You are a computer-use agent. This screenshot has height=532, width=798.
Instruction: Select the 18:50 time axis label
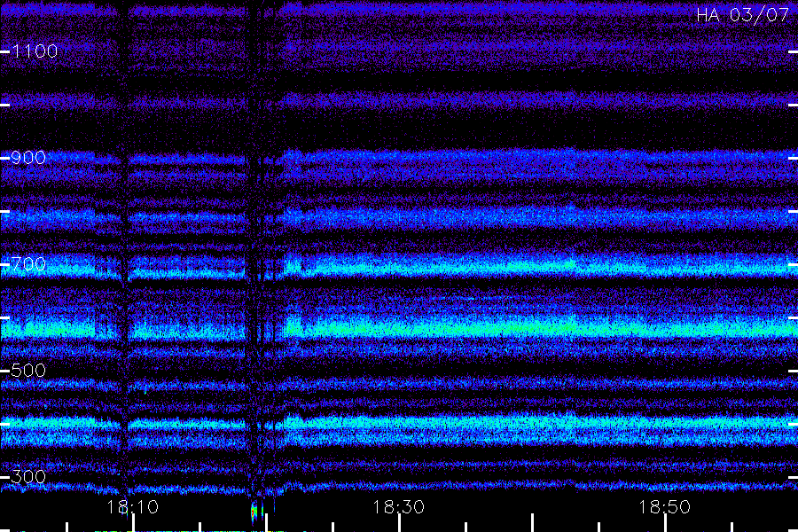665,507
